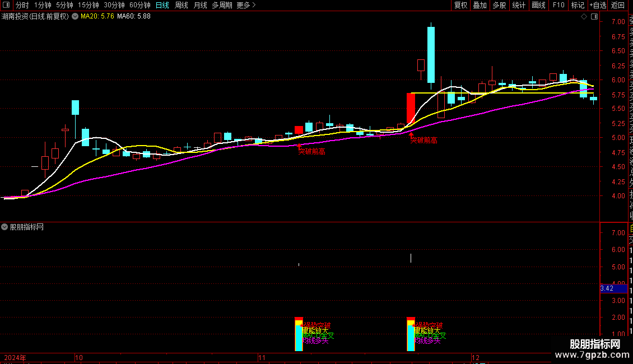Screen dimensions: 633x364
Task: Click the diamond marker icon above the price axis
Action: [x=584, y=17]
